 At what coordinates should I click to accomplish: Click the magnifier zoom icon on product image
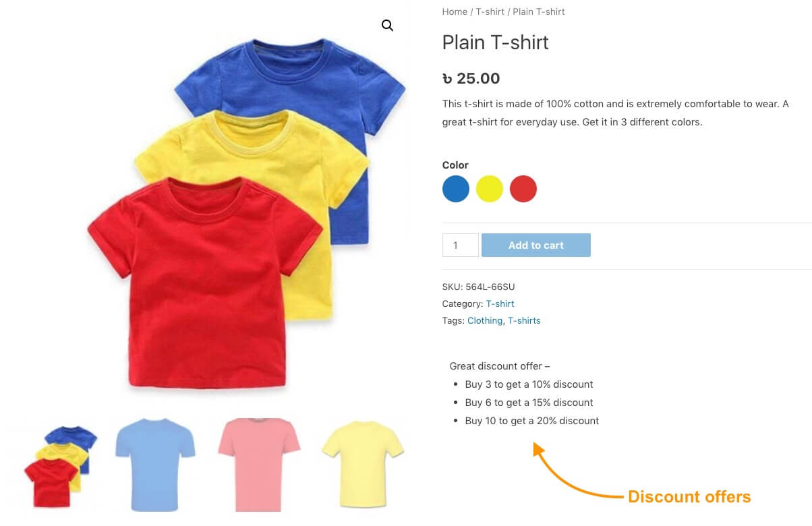pyautogui.click(x=387, y=26)
